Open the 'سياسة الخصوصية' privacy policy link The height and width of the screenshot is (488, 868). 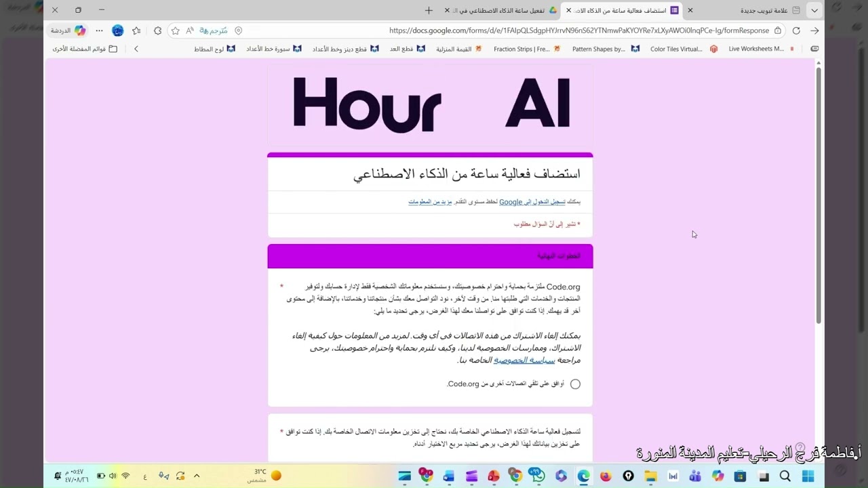524,361
